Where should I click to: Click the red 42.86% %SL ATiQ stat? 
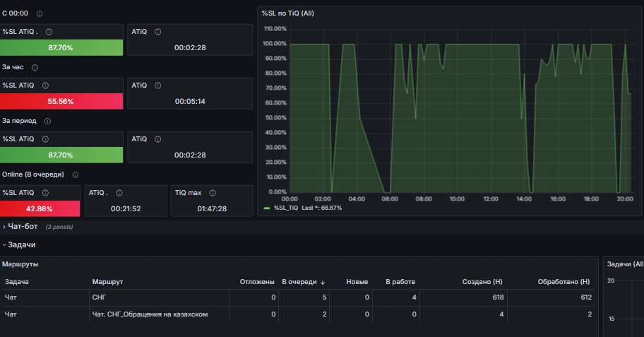[40, 209]
